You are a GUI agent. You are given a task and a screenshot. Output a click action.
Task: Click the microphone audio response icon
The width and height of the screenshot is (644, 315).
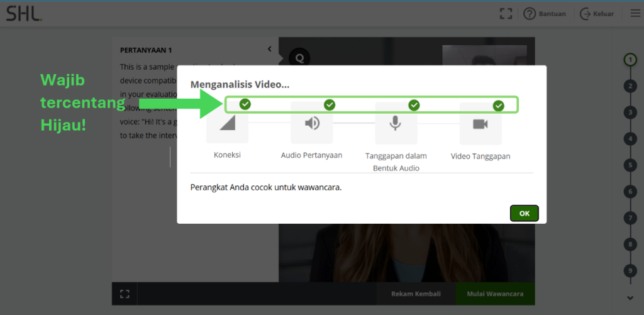pyautogui.click(x=396, y=123)
